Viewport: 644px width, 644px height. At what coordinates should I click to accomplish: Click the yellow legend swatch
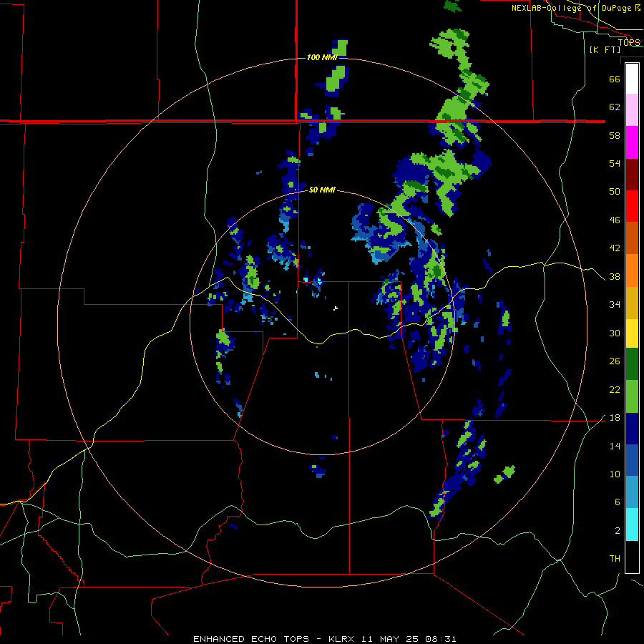click(632, 333)
